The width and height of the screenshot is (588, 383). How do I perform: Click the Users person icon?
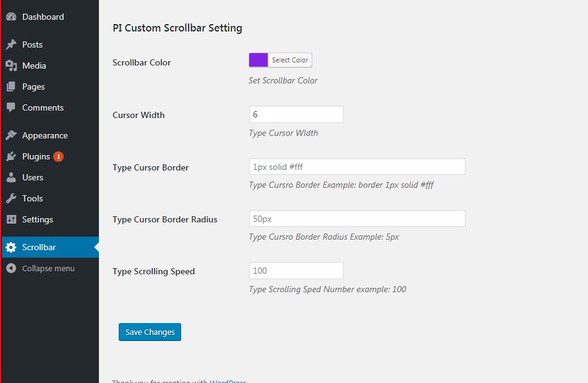click(11, 177)
